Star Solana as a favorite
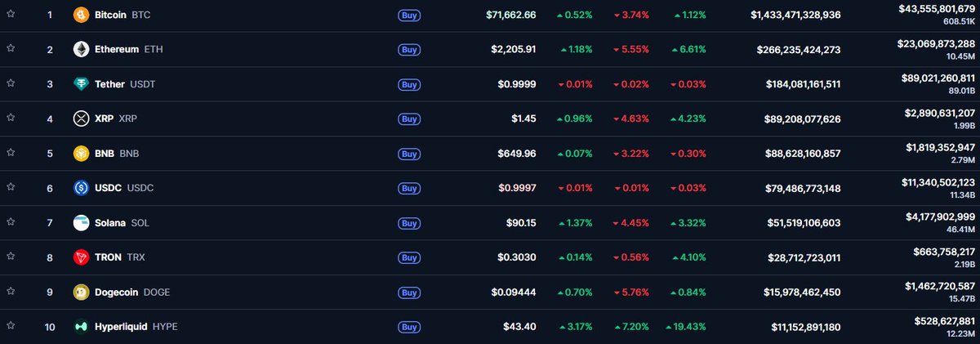This screenshot has height=344, width=980. click(11, 222)
